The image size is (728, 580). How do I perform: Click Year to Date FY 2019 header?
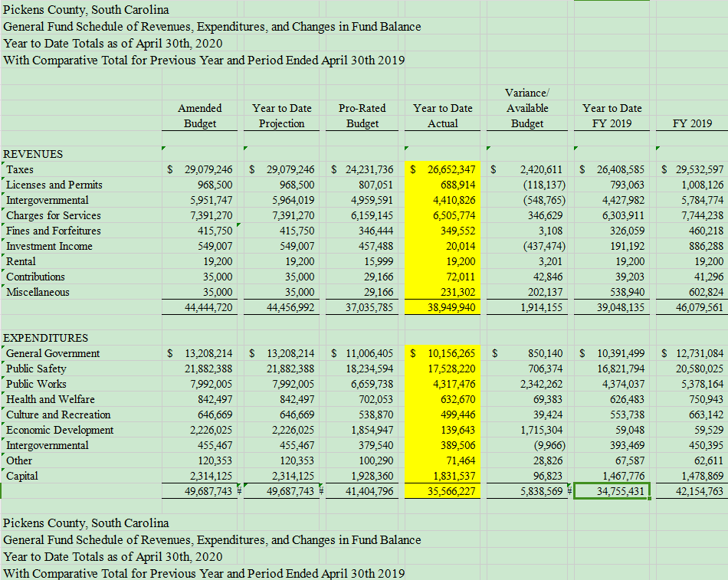(x=612, y=116)
